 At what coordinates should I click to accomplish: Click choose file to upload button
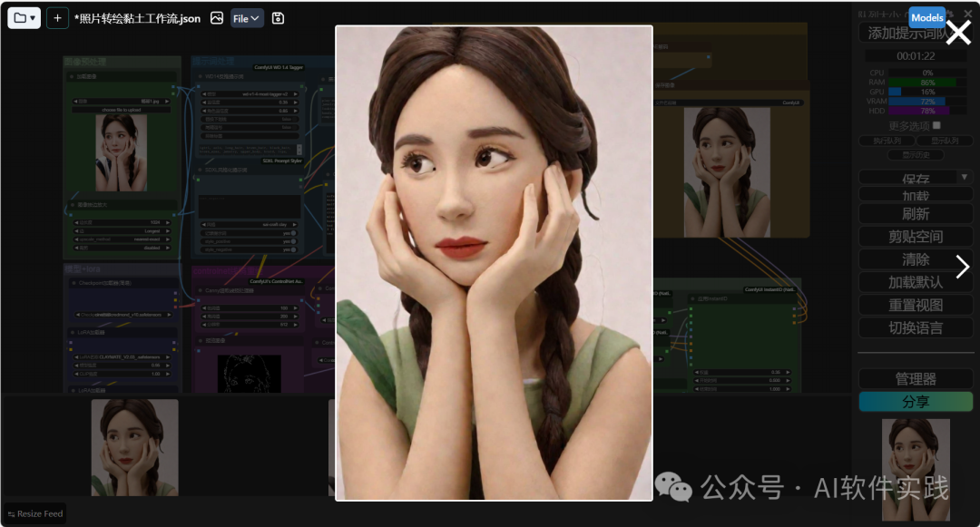(122, 110)
